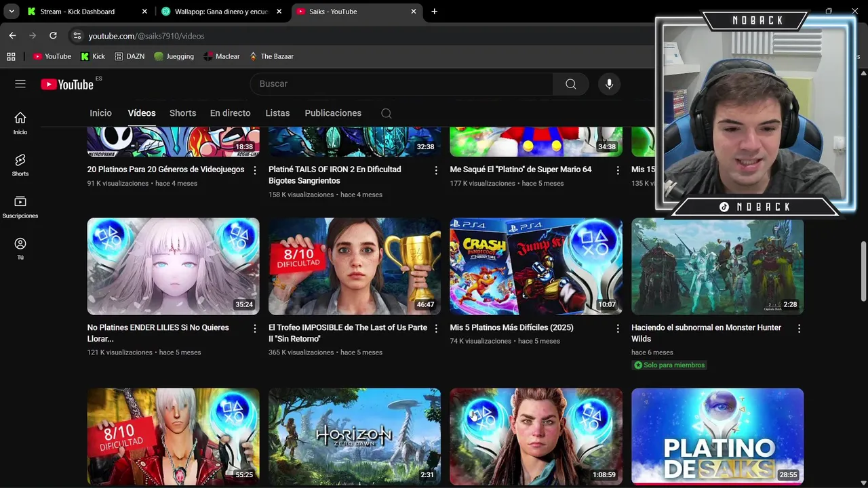Open options for Monster Hunter Wilds video

[799, 328]
